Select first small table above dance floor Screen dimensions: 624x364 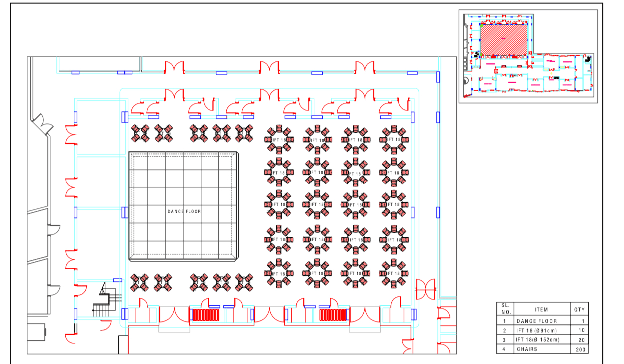[x=140, y=133]
